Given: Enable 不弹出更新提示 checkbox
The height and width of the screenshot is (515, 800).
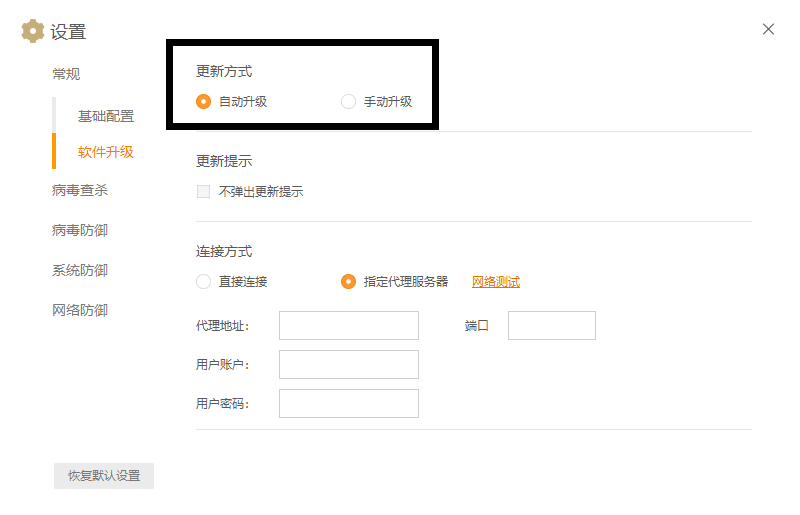Looking at the screenshot, I should click(x=204, y=192).
